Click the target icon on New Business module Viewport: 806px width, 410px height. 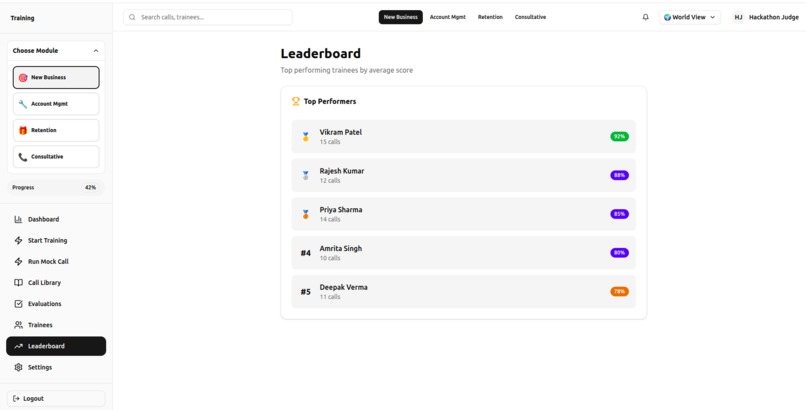pos(23,78)
